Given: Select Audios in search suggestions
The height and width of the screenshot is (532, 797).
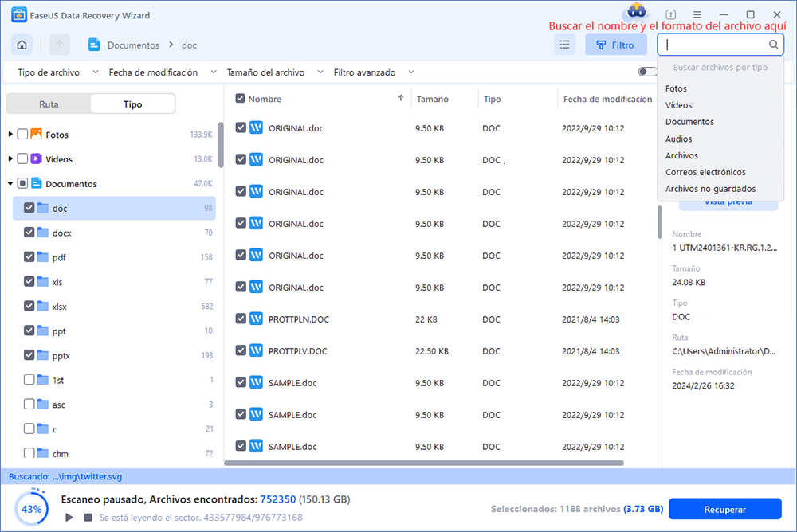Looking at the screenshot, I should click(x=678, y=139).
